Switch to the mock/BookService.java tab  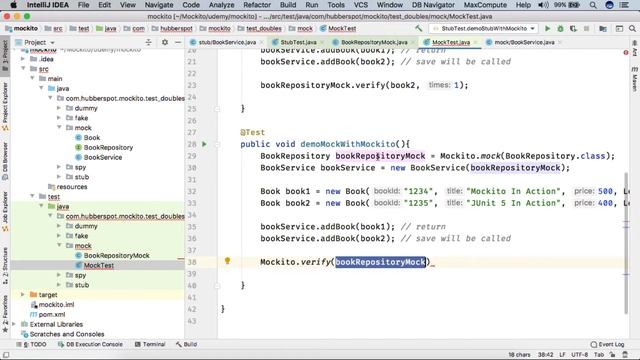click(x=524, y=42)
